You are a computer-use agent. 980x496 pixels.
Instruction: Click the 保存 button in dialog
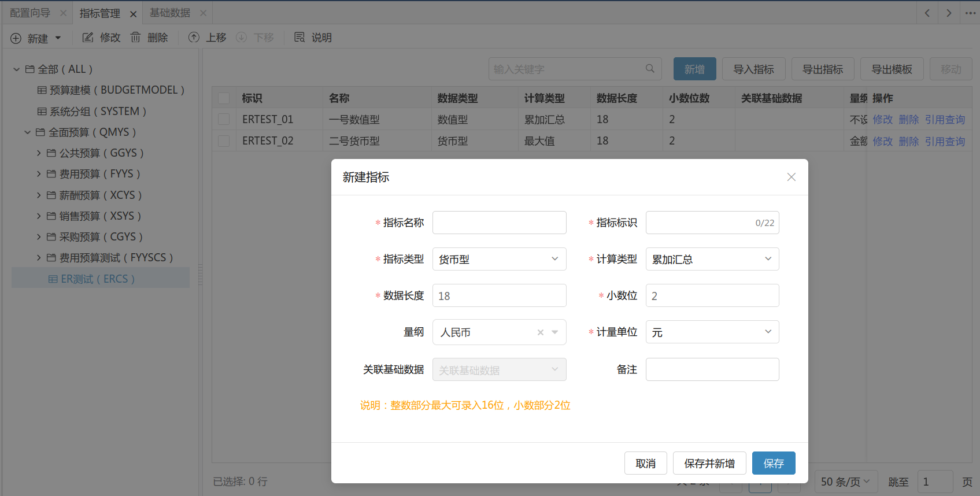[x=773, y=463]
